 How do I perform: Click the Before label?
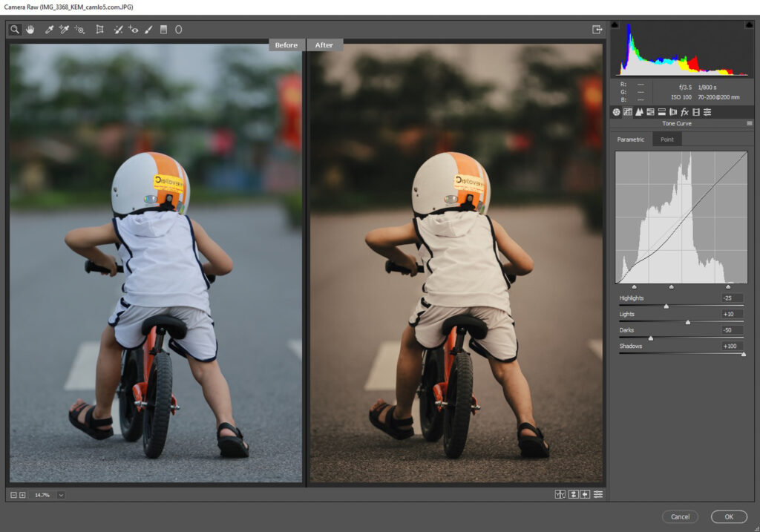coord(286,45)
